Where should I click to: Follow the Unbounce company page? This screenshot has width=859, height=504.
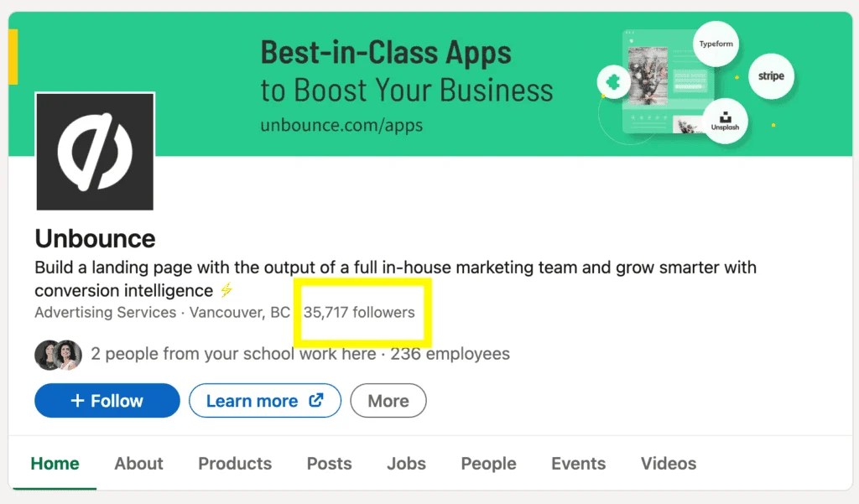point(107,400)
